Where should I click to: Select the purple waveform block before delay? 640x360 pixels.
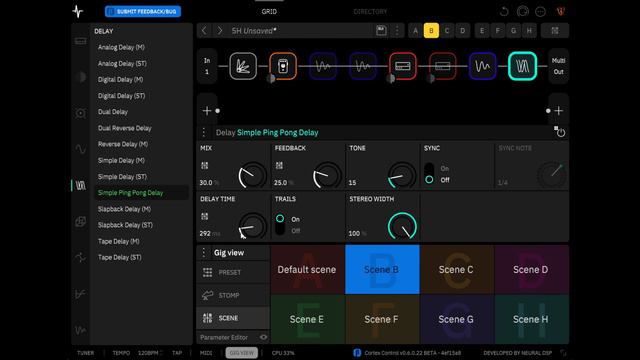coord(482,66)
